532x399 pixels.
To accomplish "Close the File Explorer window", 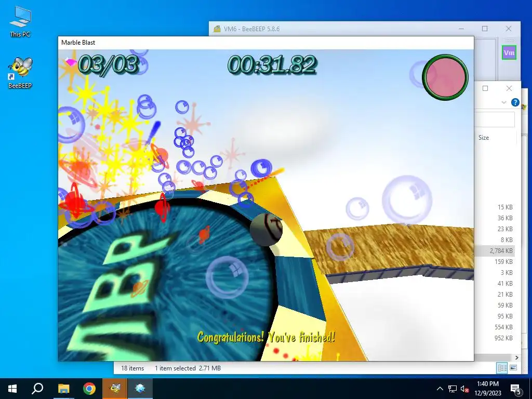I will 509,88.
